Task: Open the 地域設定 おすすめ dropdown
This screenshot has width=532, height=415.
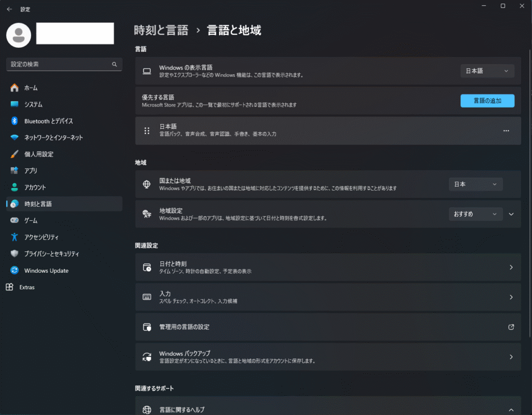Action: click(475, 214)
